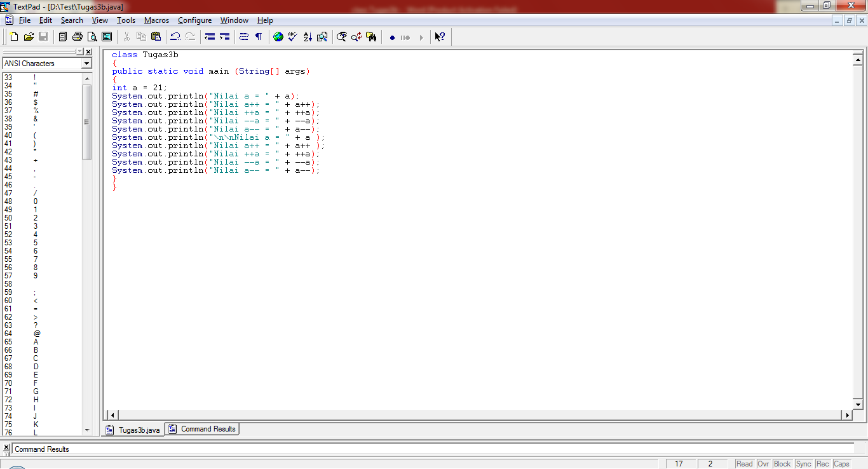Click the context Help pointer icon
Viewport: 868px width, 469px height.
pos(439,37)
